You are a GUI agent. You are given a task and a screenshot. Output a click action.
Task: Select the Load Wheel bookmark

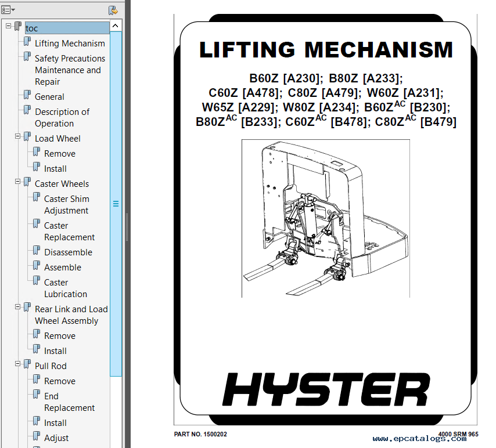pos(57,139)
